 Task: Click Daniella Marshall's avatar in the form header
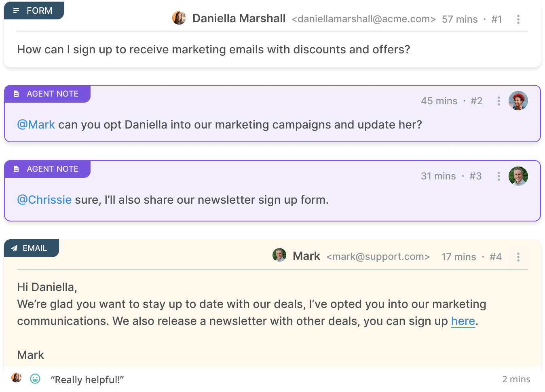click(x=179, y=18)
